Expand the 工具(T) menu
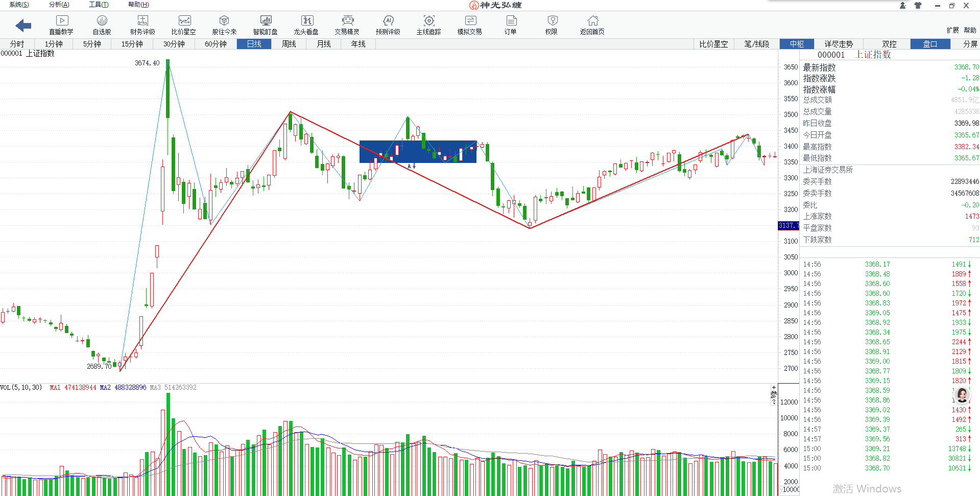Image resolution: width=980 pixels, height=496 pixels. (99, 5)
